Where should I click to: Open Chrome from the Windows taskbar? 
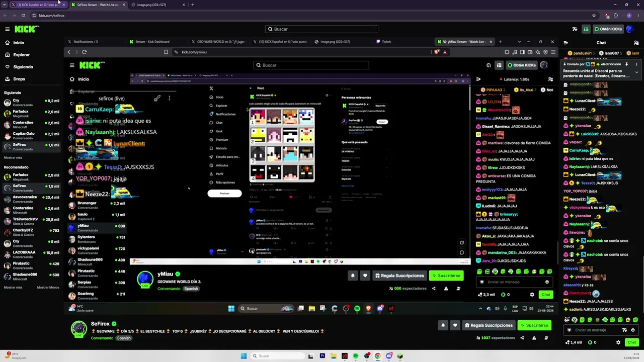(378, 356)
